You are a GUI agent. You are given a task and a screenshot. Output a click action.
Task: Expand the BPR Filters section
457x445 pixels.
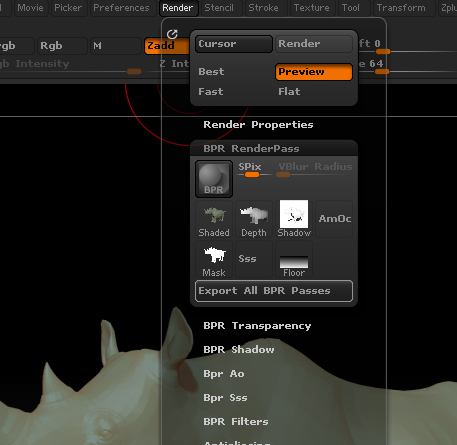[x=236, y=422]
